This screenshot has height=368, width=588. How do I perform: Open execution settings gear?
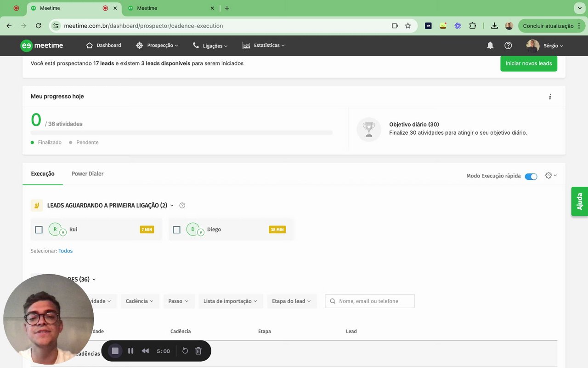pyautogui.click(x=548, y=175)
